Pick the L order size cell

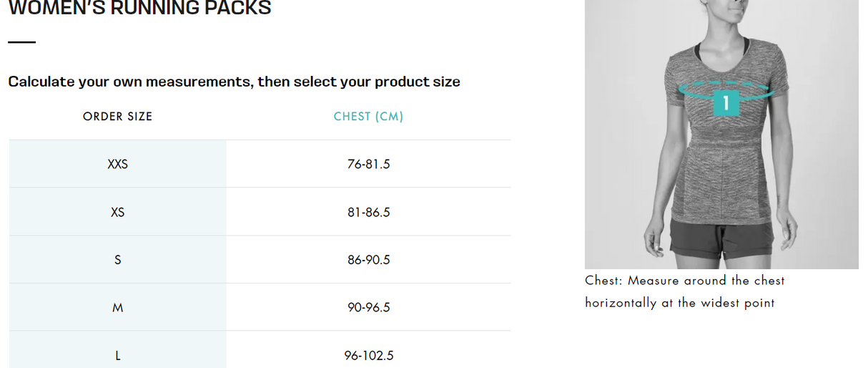click(x=117, y=355)
